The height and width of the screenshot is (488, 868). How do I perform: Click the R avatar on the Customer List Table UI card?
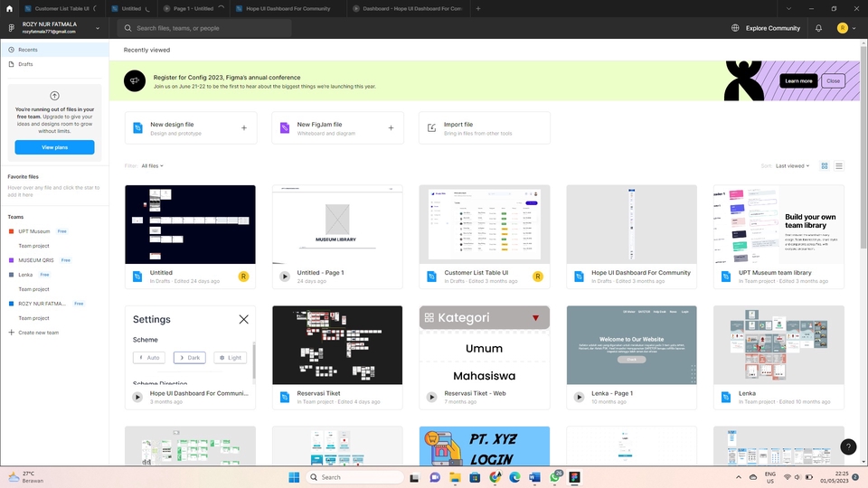tap(537, 277)
